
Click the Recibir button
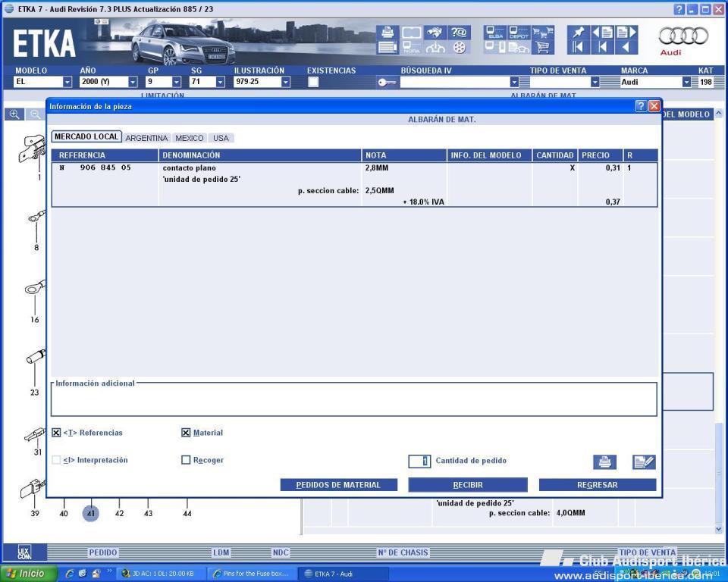pyautogui.click(x=468, y=485)
